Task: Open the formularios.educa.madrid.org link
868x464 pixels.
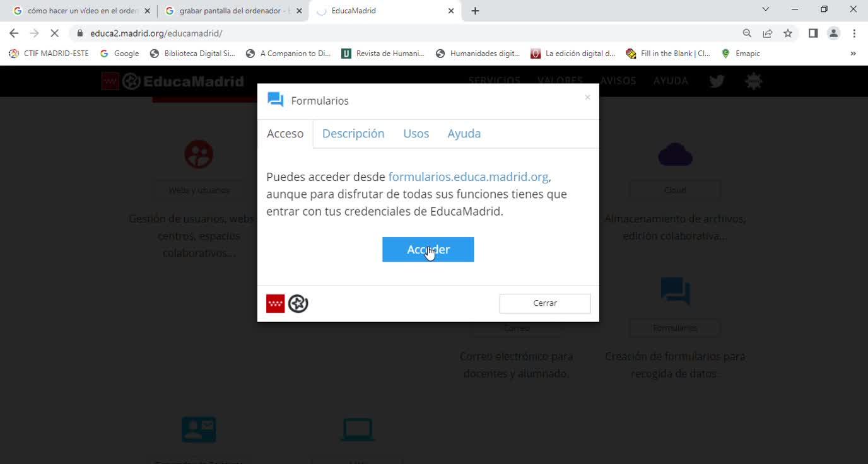Action: coord(468,177)
